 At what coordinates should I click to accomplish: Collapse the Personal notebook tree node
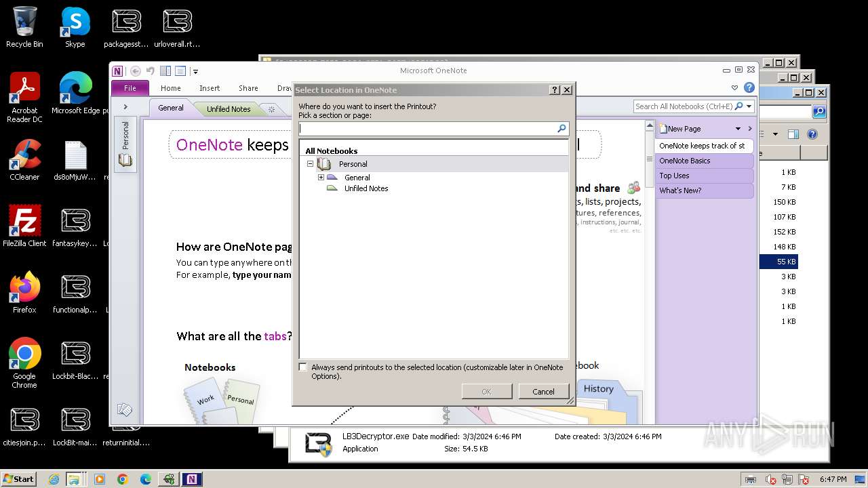310,164
